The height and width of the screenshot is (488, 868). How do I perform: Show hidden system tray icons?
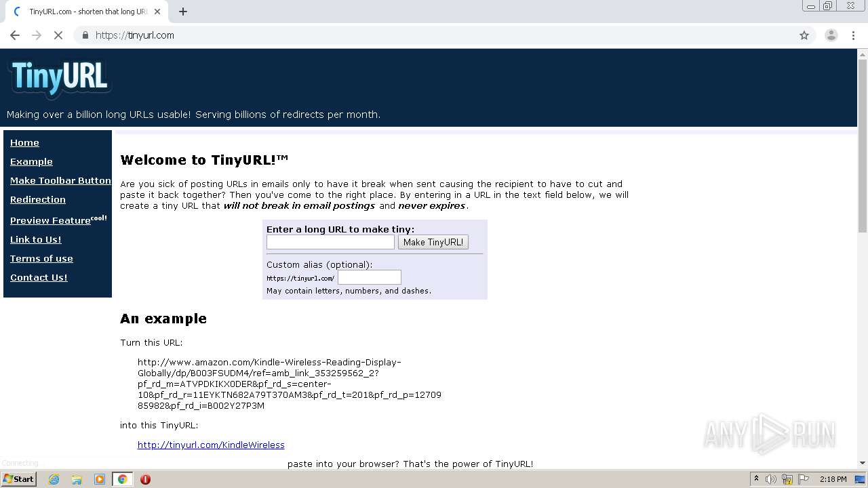tap(756, 479)
